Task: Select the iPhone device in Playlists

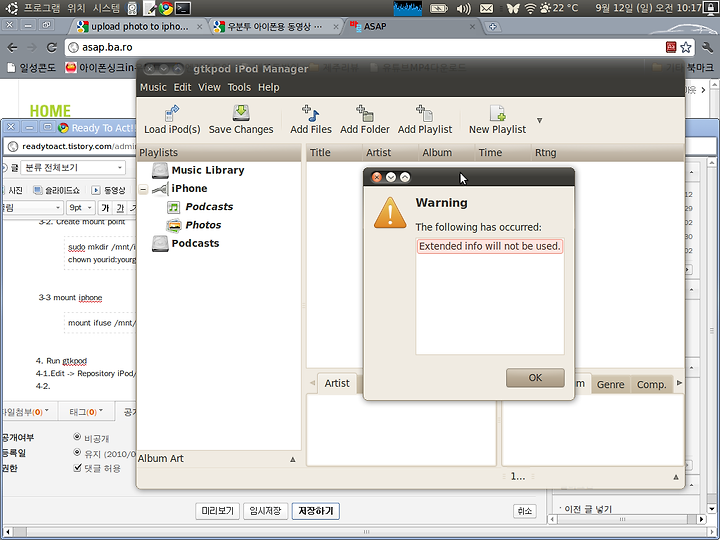Action: pos(189,188)
